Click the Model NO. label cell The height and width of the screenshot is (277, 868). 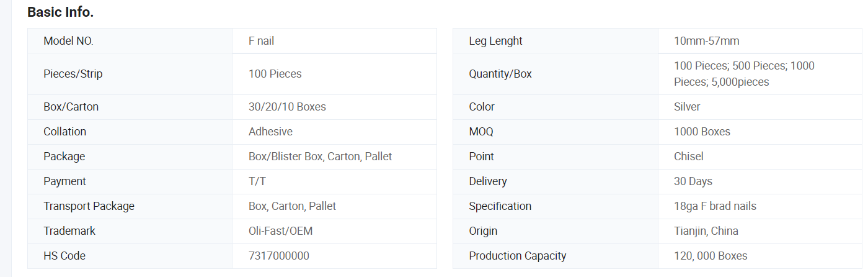pos(68,41)
